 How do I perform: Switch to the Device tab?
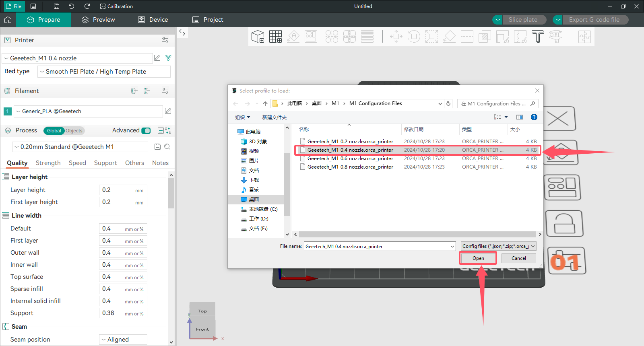[153, 20]
